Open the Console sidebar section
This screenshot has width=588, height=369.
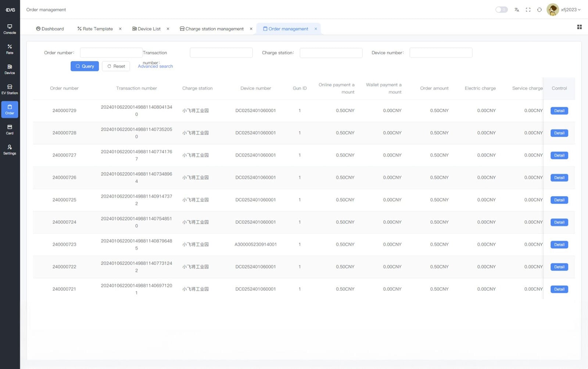(10, 29)
